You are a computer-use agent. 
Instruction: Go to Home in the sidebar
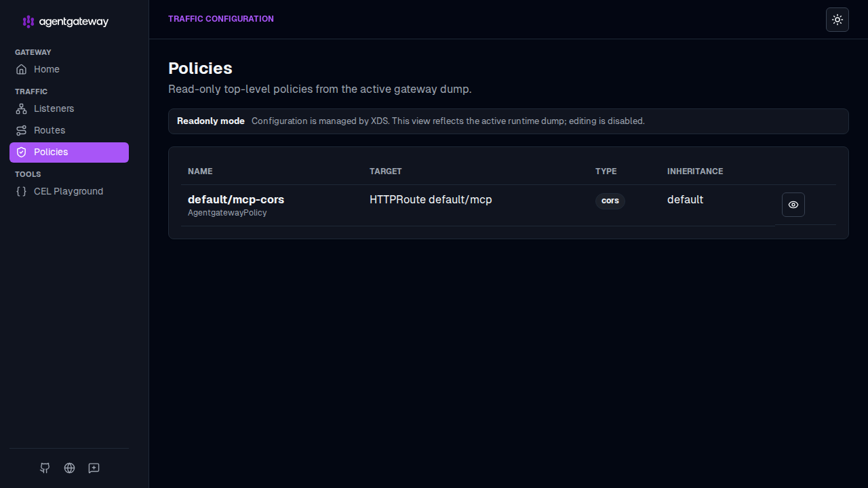(69, 69)
